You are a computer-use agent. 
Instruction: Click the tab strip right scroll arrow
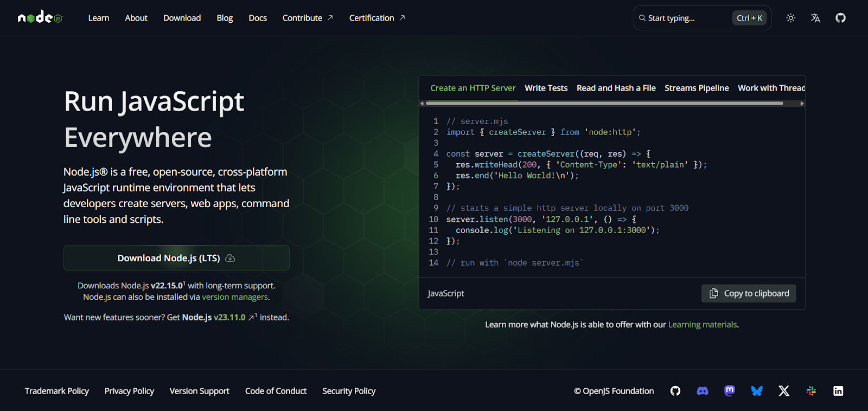tap(802, 103)
